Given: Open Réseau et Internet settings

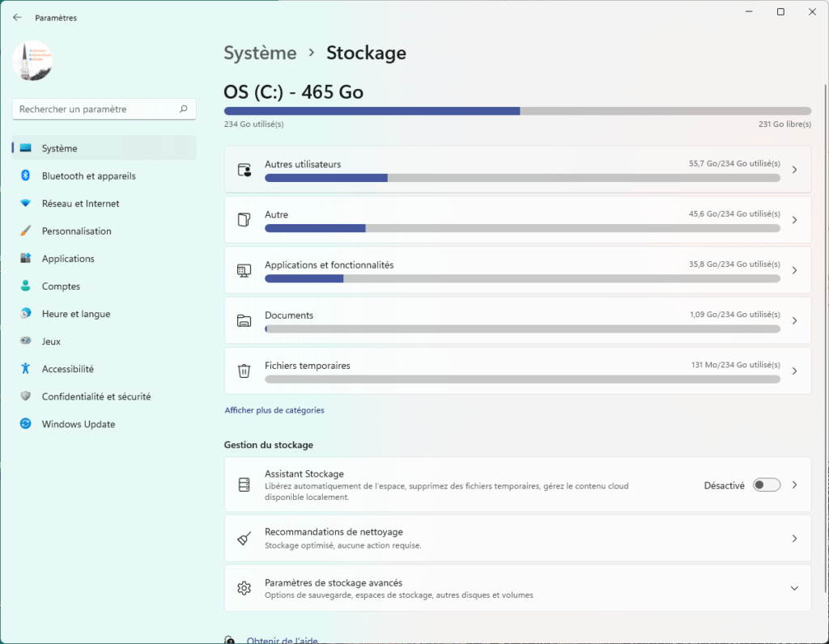Looking at the screenshot, I should click(80, 203).
